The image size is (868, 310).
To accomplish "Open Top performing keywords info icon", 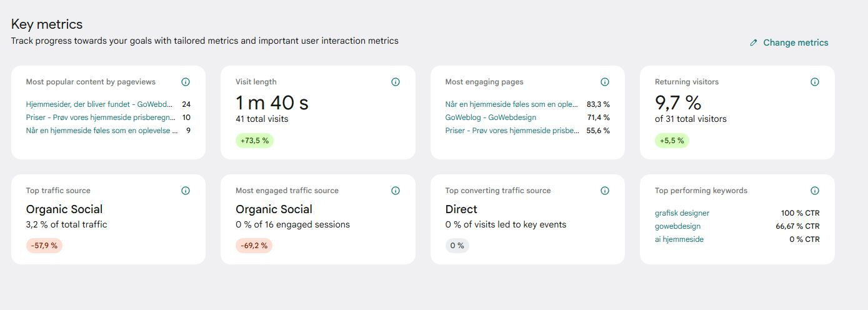I will point(815,191).
